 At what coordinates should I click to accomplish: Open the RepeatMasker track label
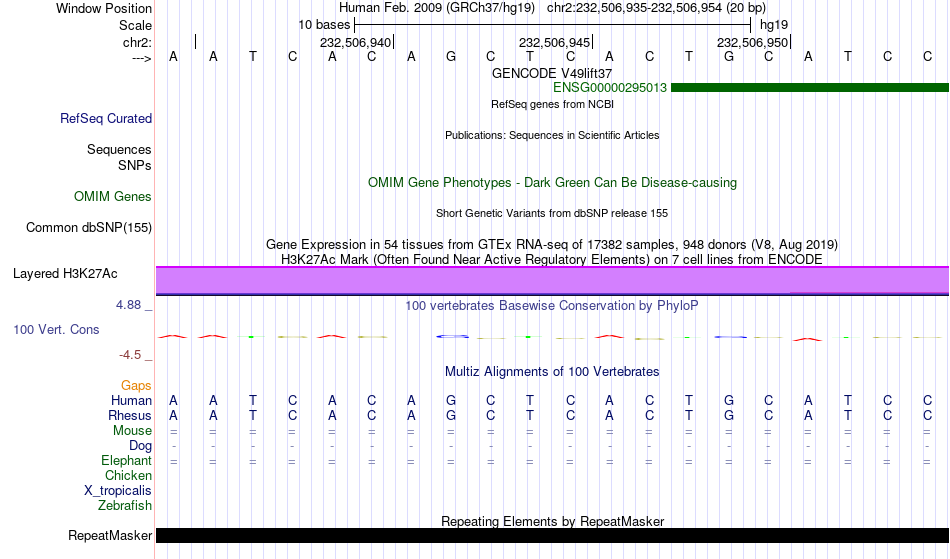(110, 536)
